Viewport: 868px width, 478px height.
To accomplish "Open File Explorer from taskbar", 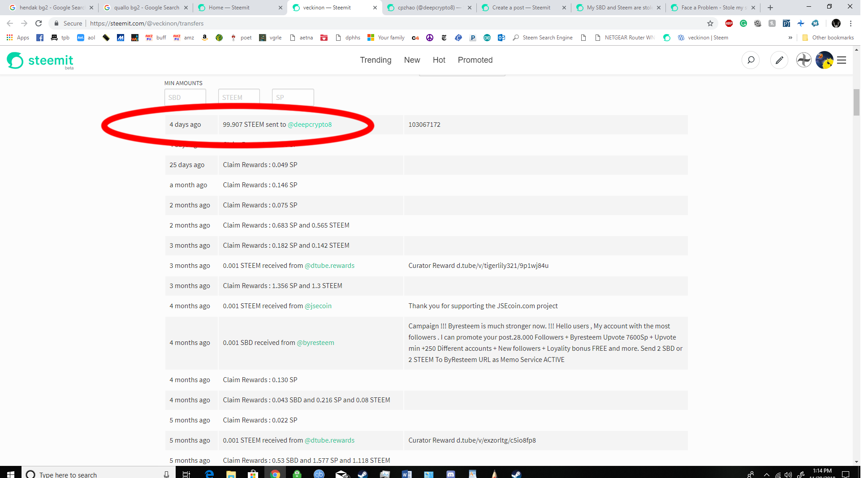I will coord(231,474).
